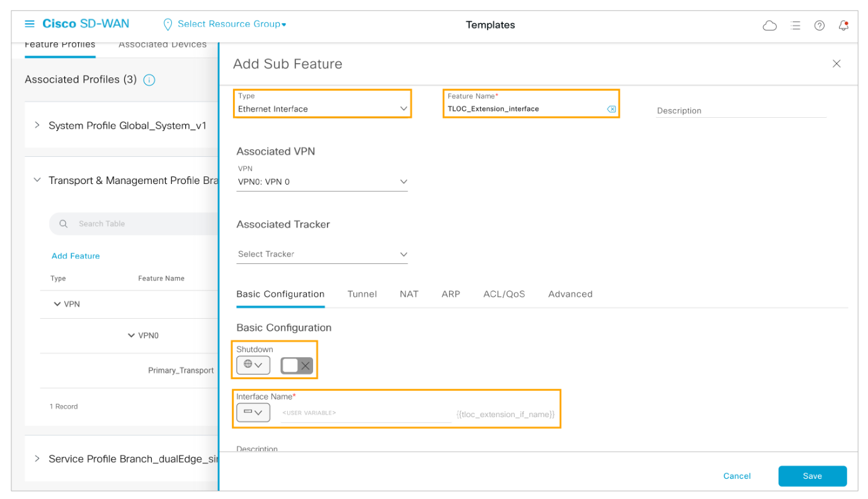Open the hamburger navigation menu
The width and height of the screenshot is (868, 499).
(30, 24)
